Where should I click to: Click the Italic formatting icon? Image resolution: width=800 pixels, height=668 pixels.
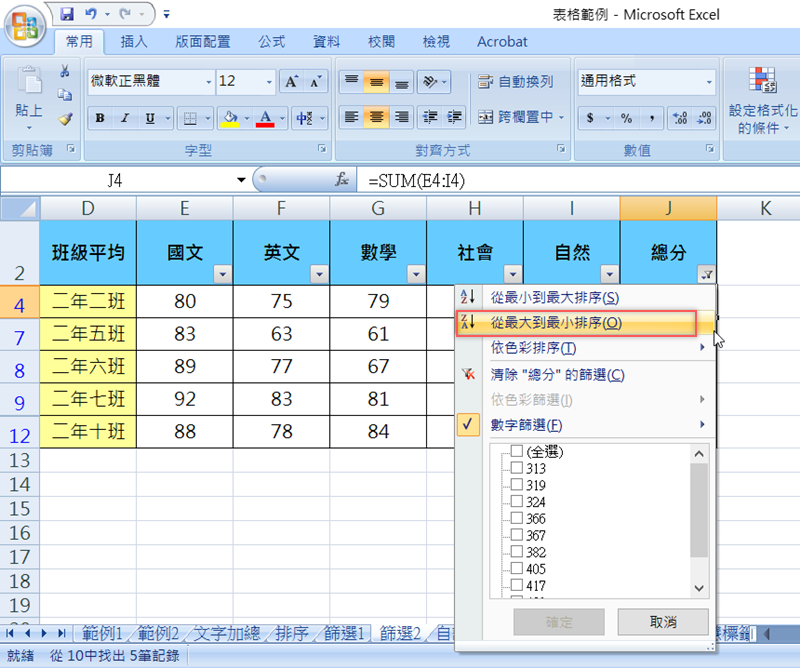coord(125,118)
